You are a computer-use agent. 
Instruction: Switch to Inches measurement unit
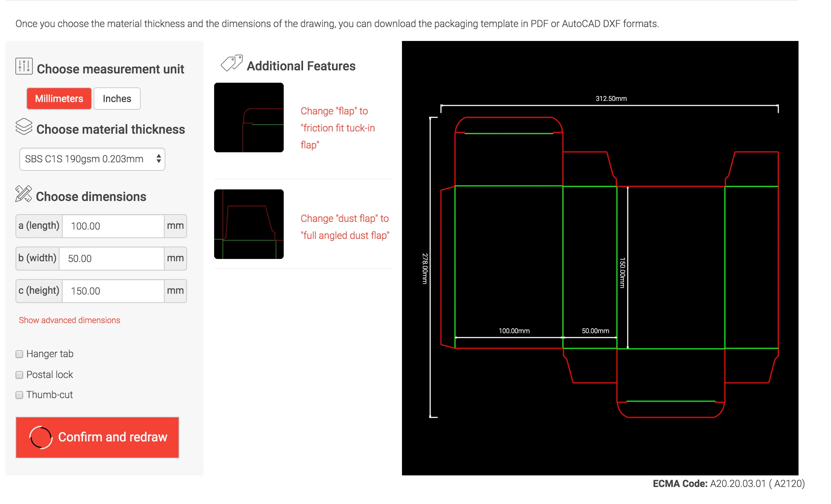117,99
